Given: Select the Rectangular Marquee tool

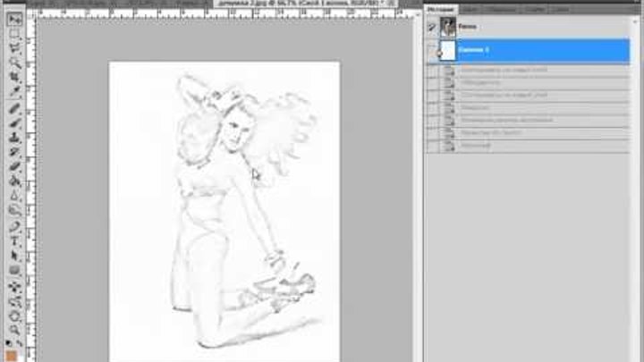Looking at the screenshot, I should coord(14,34).
